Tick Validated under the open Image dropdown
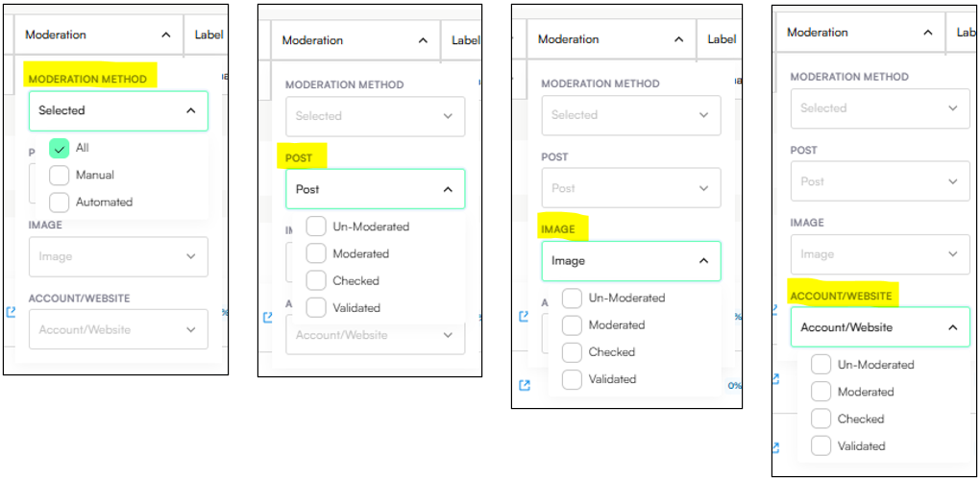 (x=572, y=379)
